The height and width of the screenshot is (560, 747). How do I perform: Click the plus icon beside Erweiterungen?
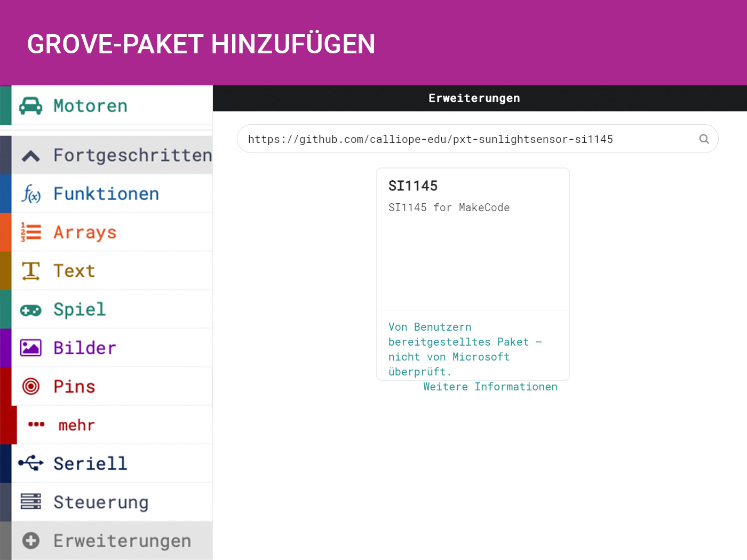pos(31,541)
